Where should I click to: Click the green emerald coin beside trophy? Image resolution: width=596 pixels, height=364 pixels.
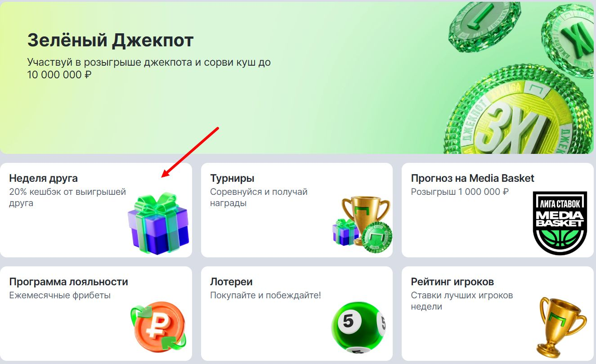[377, 237]
